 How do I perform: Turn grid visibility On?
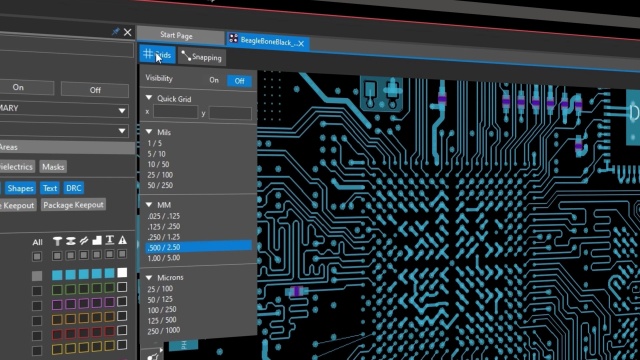214,80
